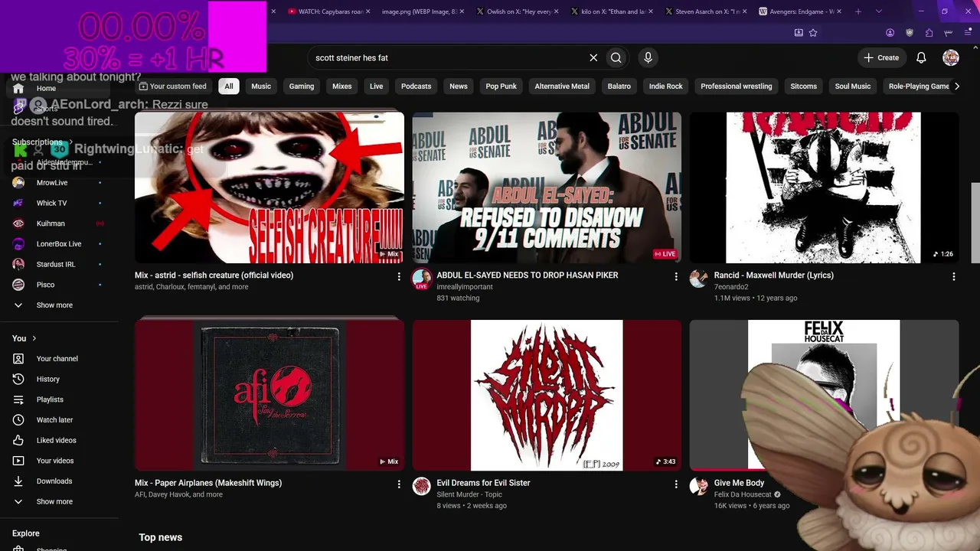Select the All filter chip

tap(229, 86)
